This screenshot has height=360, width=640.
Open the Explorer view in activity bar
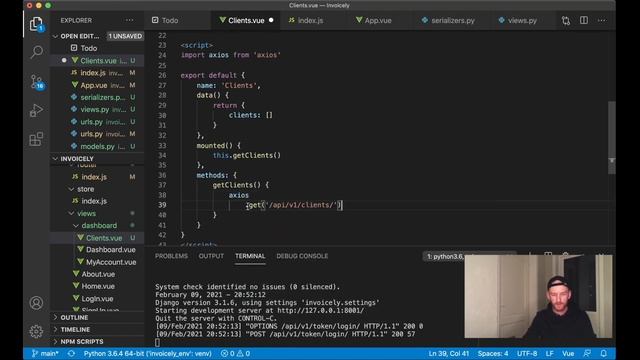(36, 24)
